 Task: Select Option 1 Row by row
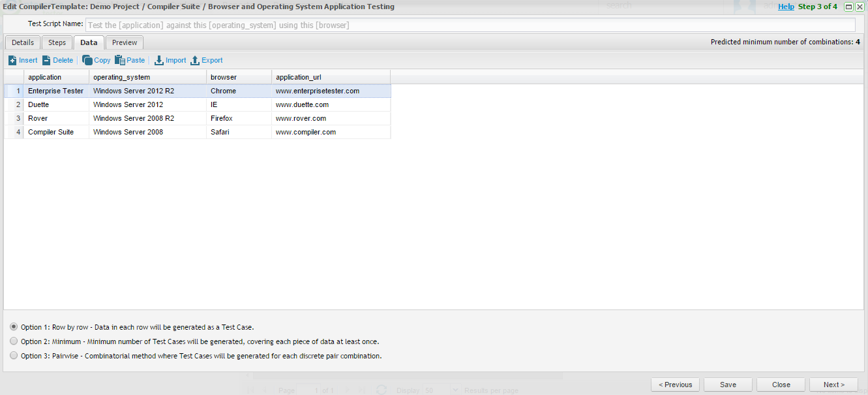coord(14,326)
